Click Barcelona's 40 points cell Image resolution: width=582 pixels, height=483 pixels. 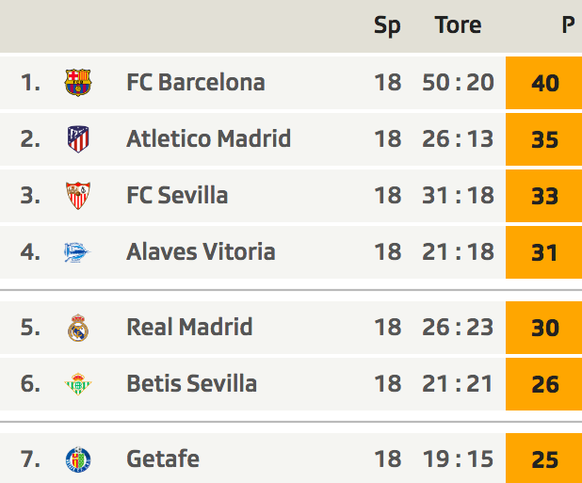pos(544,83)
